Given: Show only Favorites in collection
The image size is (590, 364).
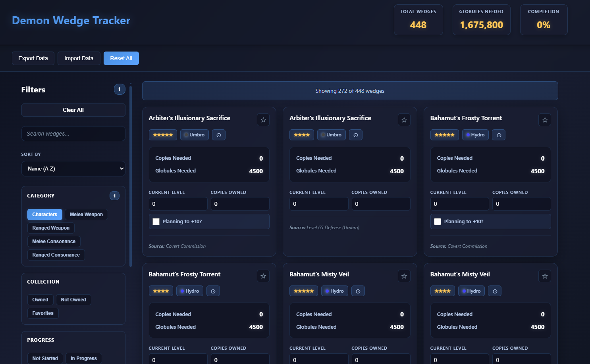Looking at the screenshot, I should click(43, 313).
